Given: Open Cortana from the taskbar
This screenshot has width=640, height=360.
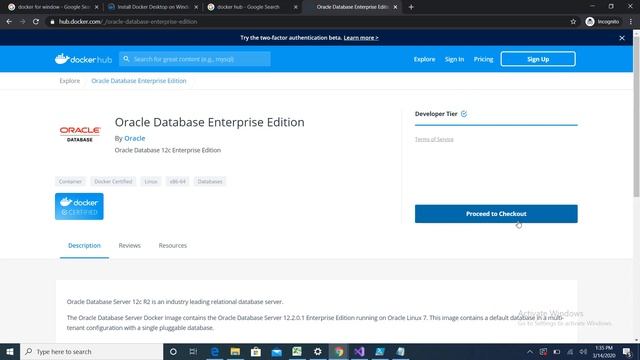Looking at the screenshot, I should tap(173, 351).
